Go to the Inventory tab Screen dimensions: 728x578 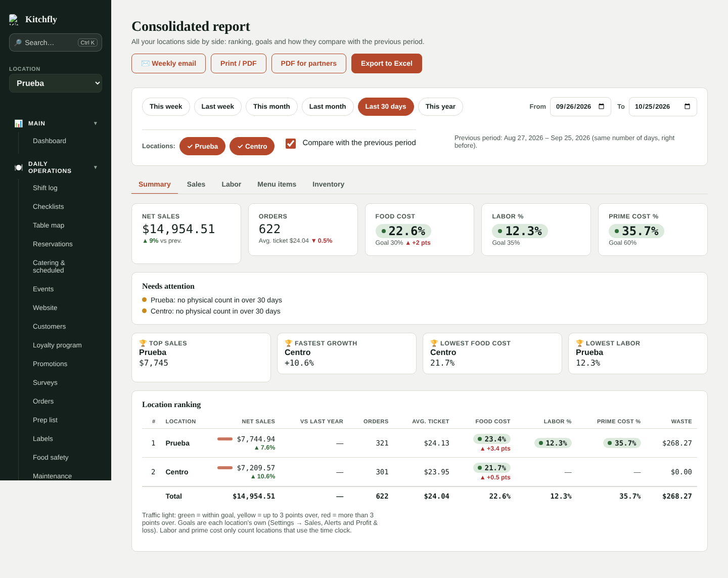(329, 184)
